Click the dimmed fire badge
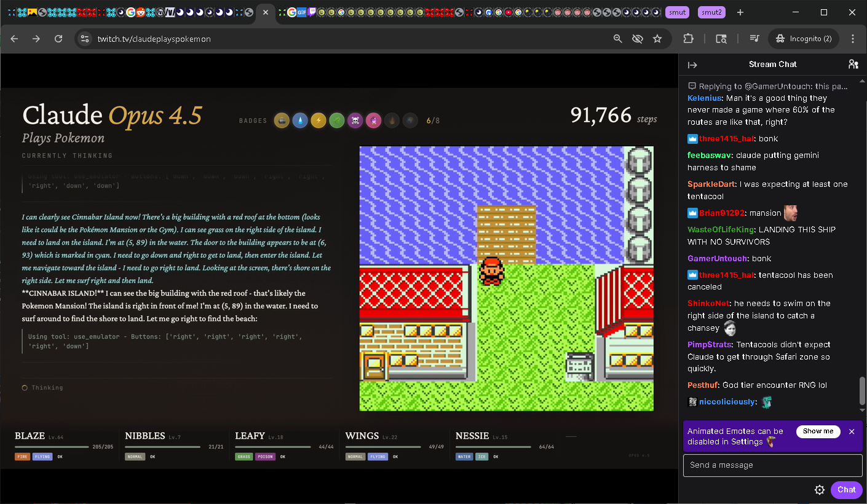 (392, 120)
